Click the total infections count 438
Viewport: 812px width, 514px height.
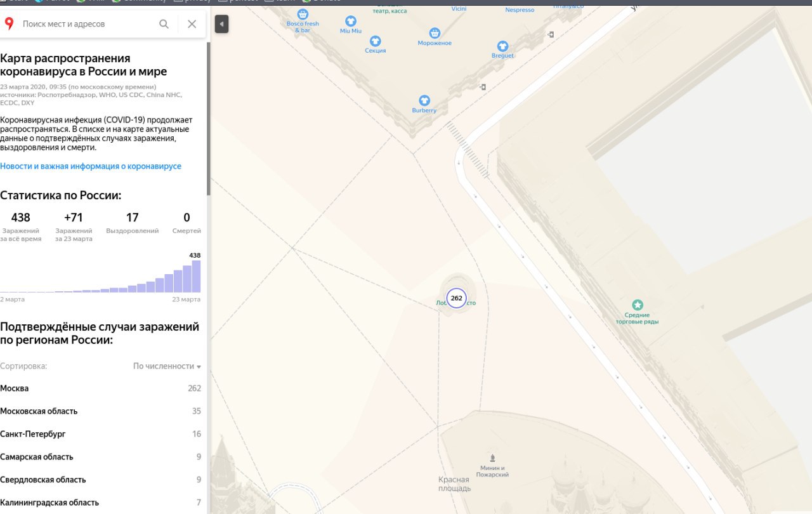(21, 218)
